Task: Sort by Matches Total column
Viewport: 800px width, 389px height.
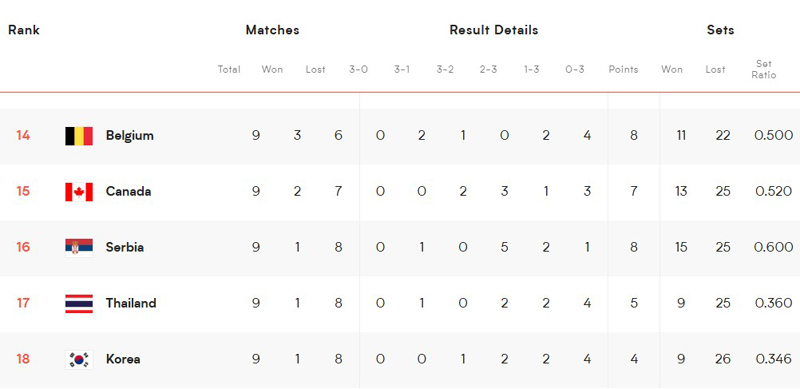Action: click(229, 69)
